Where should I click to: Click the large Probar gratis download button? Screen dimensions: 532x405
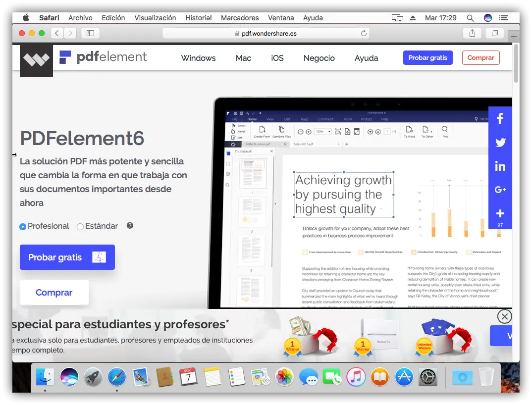67,257
